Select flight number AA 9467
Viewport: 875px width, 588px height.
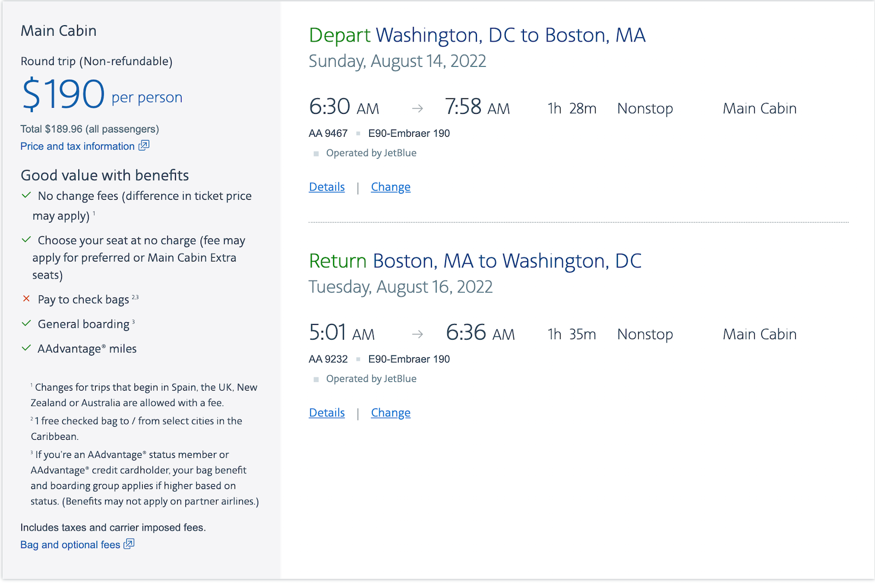pos(329,133)
